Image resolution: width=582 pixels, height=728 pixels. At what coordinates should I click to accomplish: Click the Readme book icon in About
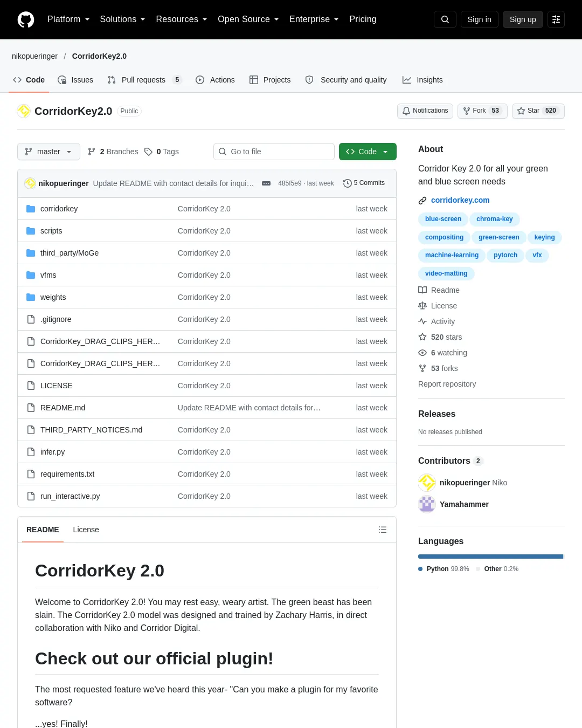422,290
